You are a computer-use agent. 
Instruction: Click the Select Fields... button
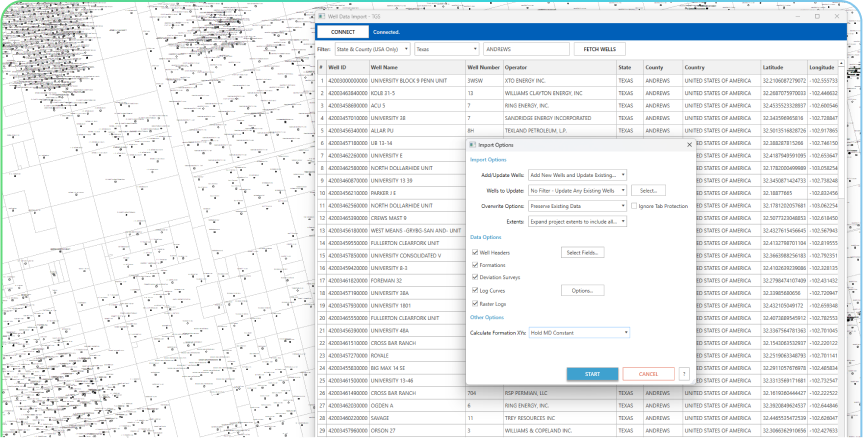click(x=583, y=253)
